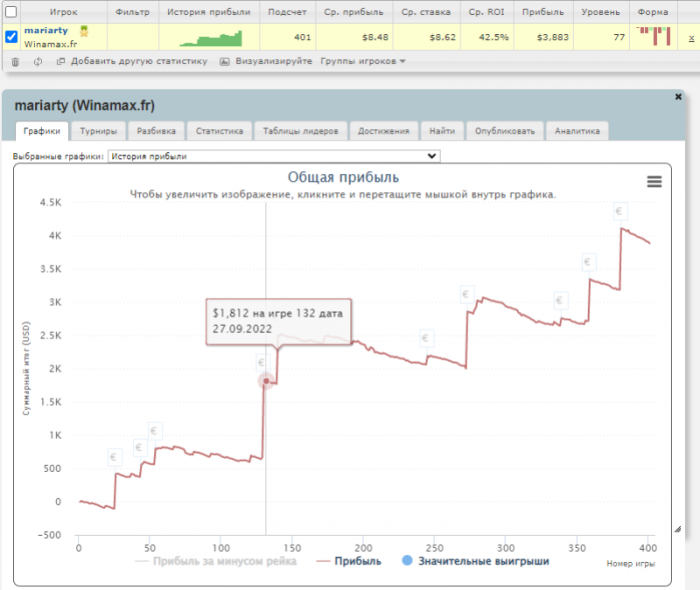Click the Общая прибыль chart title
This screenshot has height=590, width=700.
pos(343,177)
